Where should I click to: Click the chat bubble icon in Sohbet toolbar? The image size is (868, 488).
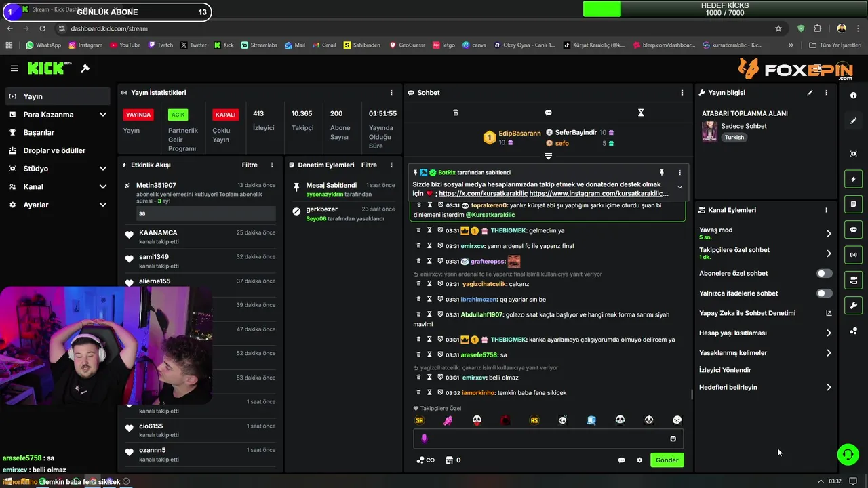(548, 113)
